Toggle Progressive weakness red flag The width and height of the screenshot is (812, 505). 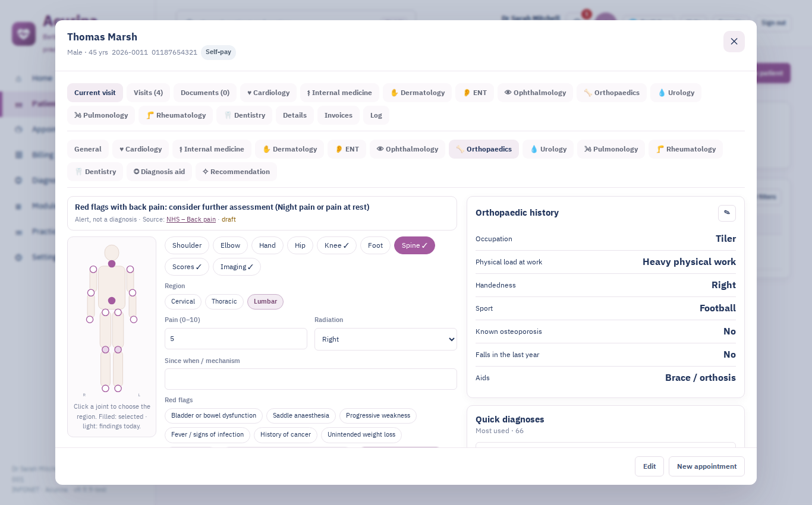378,416
